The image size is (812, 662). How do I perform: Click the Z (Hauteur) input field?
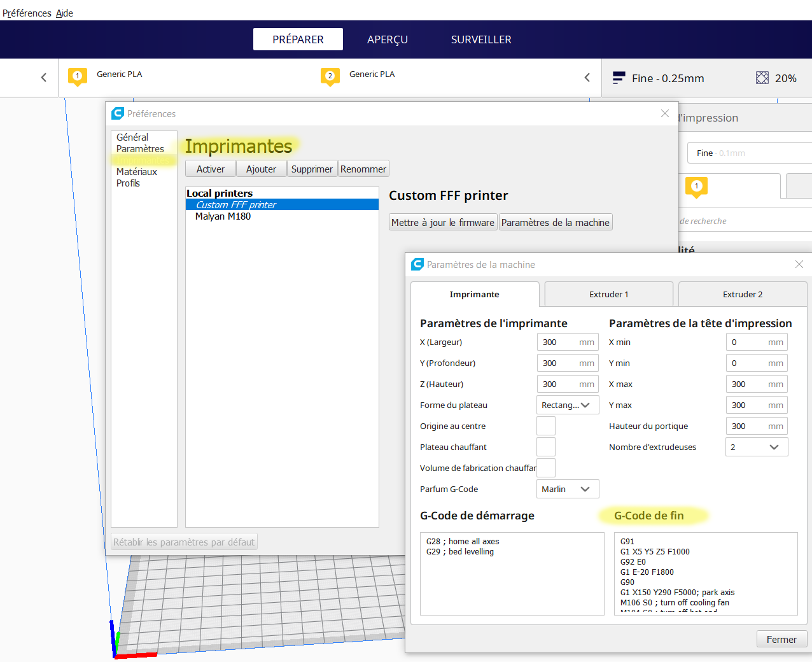pos(568,384)
